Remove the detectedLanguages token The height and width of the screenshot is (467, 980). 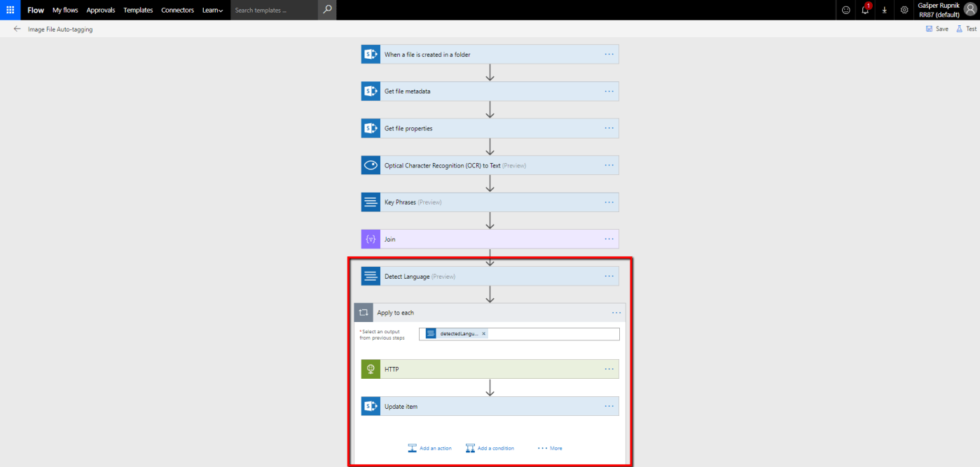coord(483,334)
